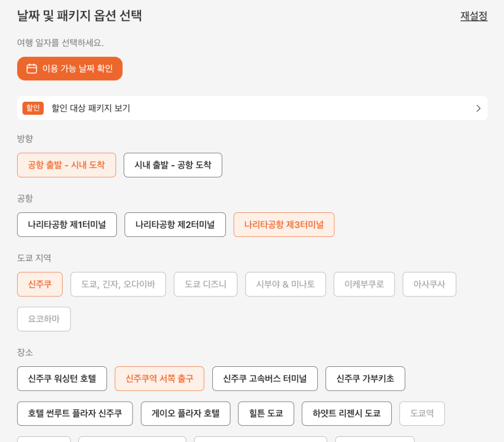504x442 pixels.
Task: Select 공항 출발 - 시내 도착 direction
Action: coord(67,165)
